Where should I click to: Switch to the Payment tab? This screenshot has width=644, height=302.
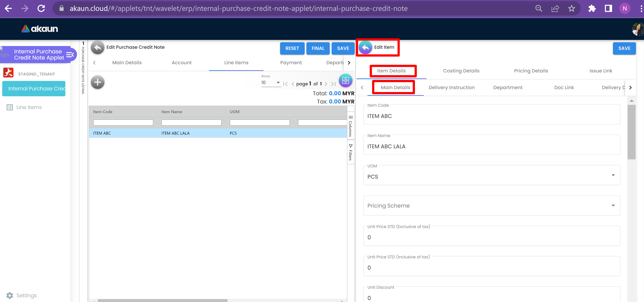[291, 63]
